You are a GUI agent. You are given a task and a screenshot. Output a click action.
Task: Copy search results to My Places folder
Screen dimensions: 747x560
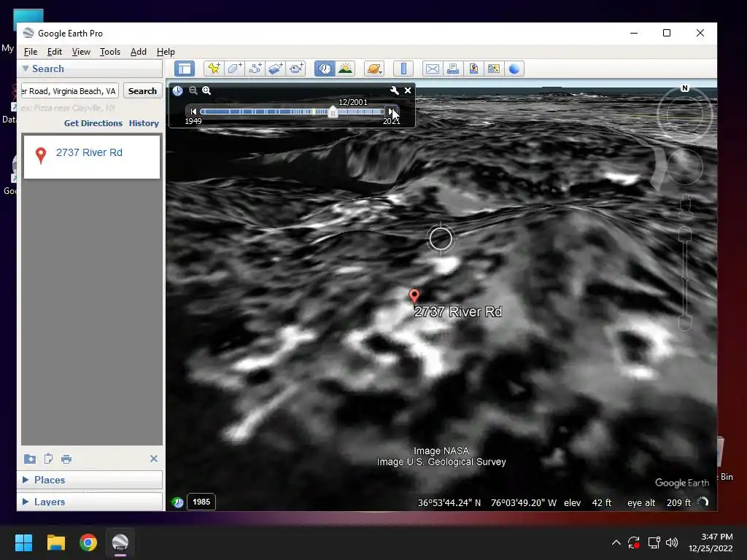coord(29,459)
